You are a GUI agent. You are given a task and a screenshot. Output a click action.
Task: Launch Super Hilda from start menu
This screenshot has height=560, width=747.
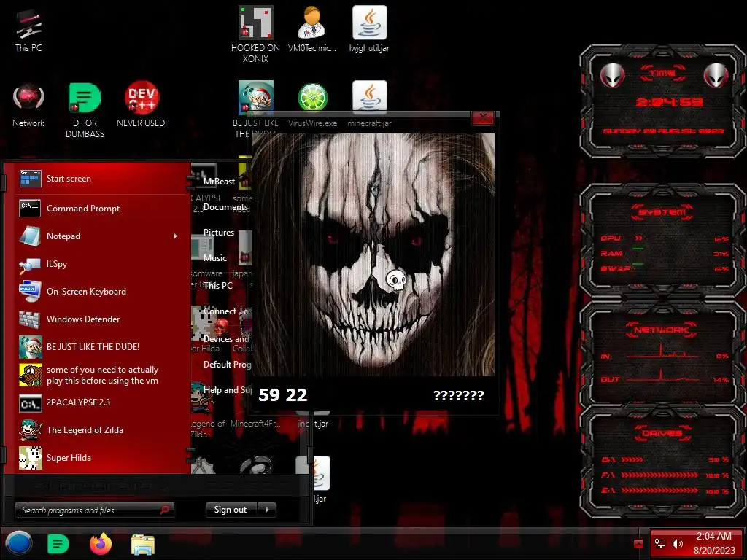(x=101, y=458)
